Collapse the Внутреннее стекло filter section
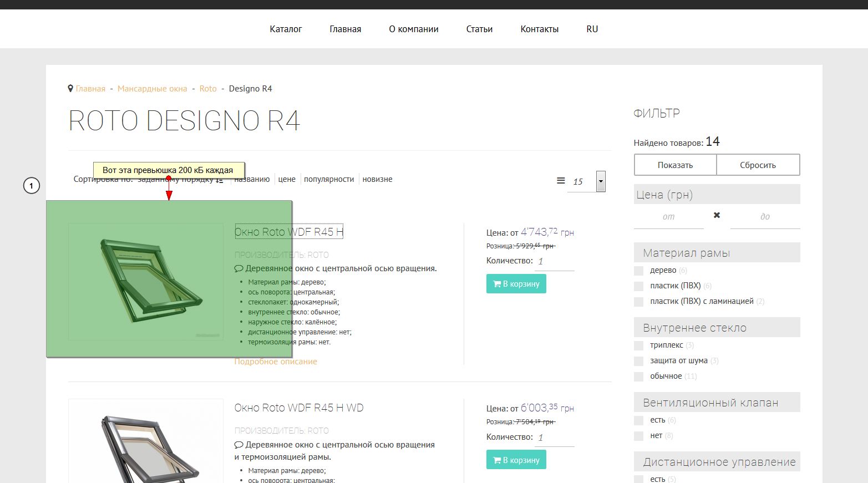Image resolution: width=868 pixels, height=483 pixels. click(717, 328)
